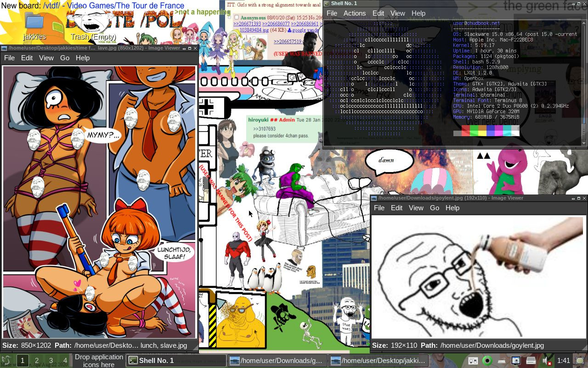588x368 pixels.
Task: Click the tray icon just left of the volume icon
Action: coord(531,361)
